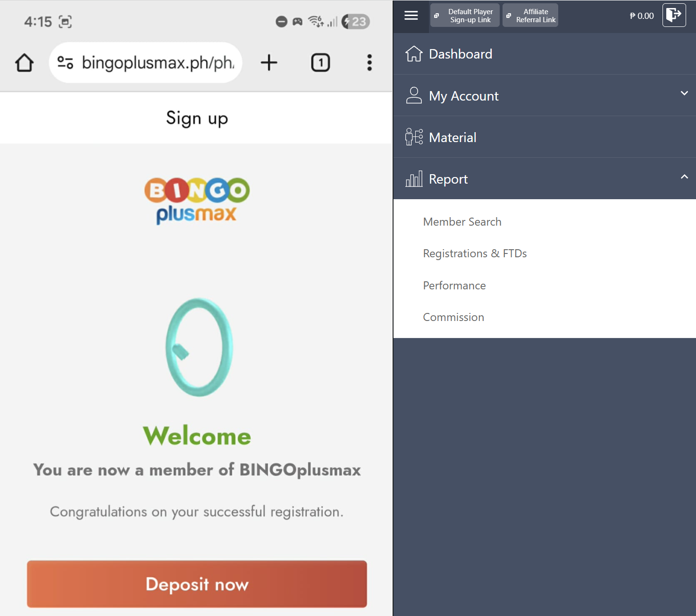696x616 pixels.
Task: Open Registrations & FTDs report
Action: click(x=475, y=253)
